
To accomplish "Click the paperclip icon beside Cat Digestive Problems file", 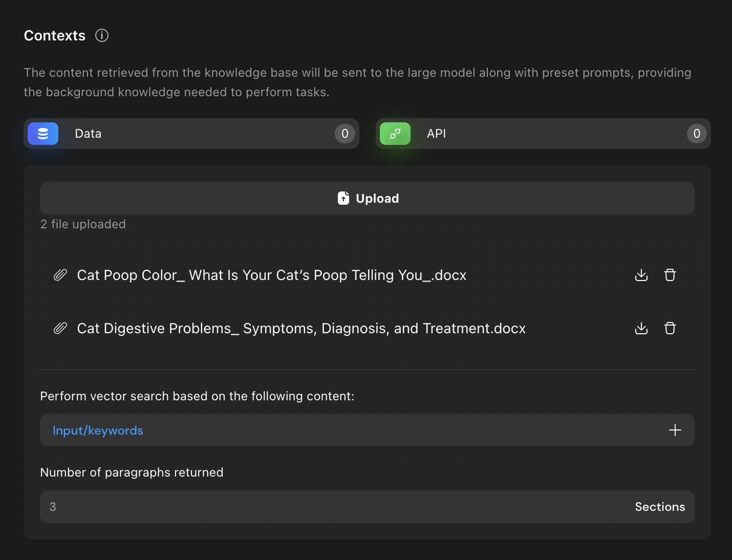I will [60, 328].
